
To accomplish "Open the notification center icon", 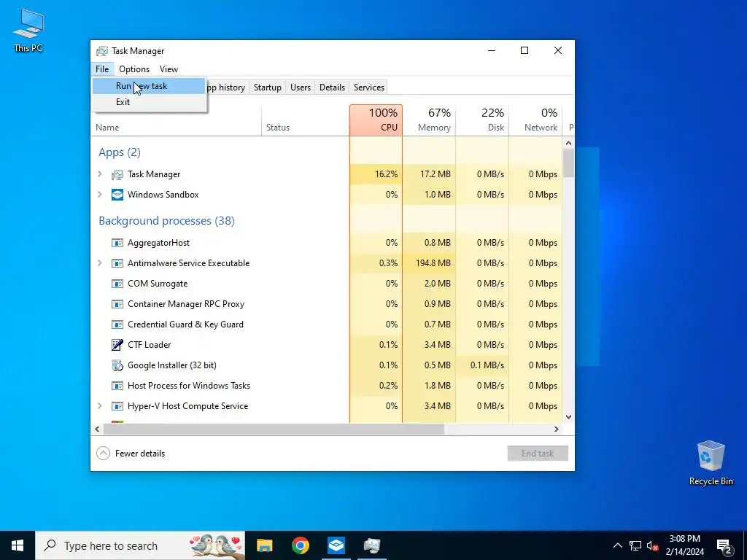I will point(724,546).
